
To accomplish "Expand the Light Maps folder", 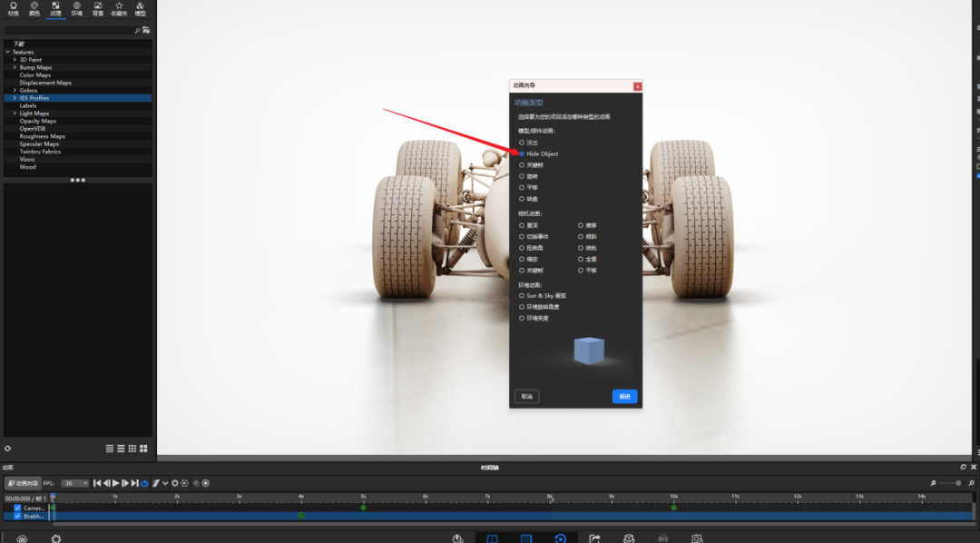I will click(x=15, y=114).
